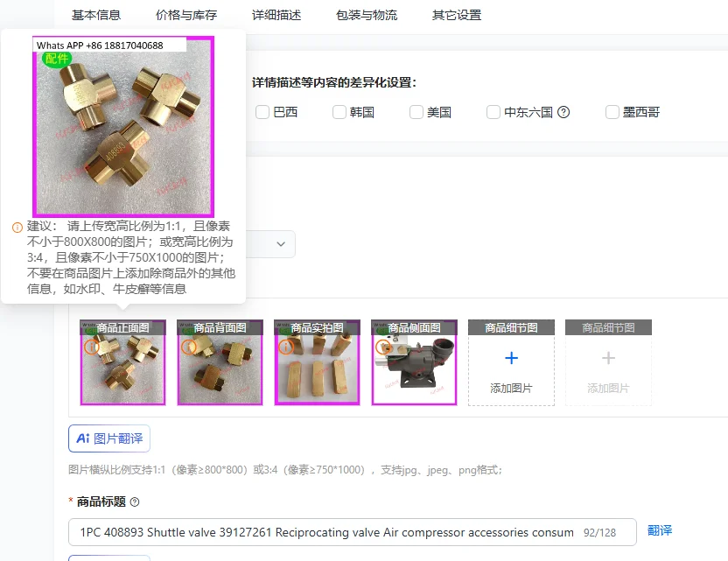Select the 商品背面图 thumbnail

tap(220, 362)
